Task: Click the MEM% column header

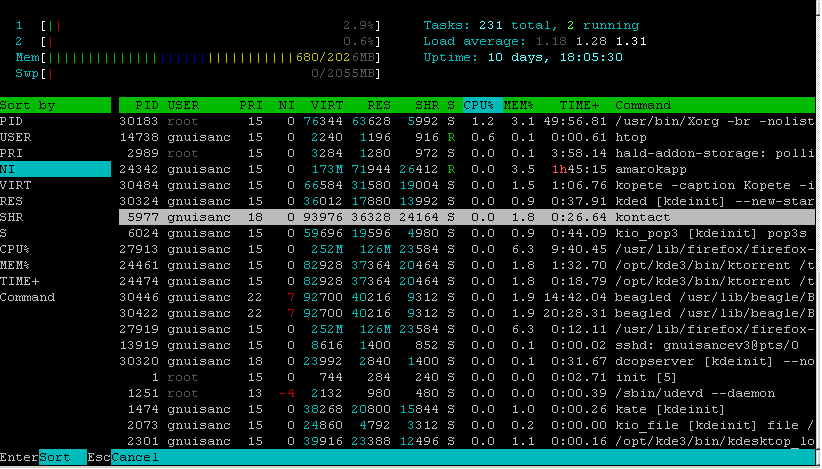Action: [x=518, y=105]
